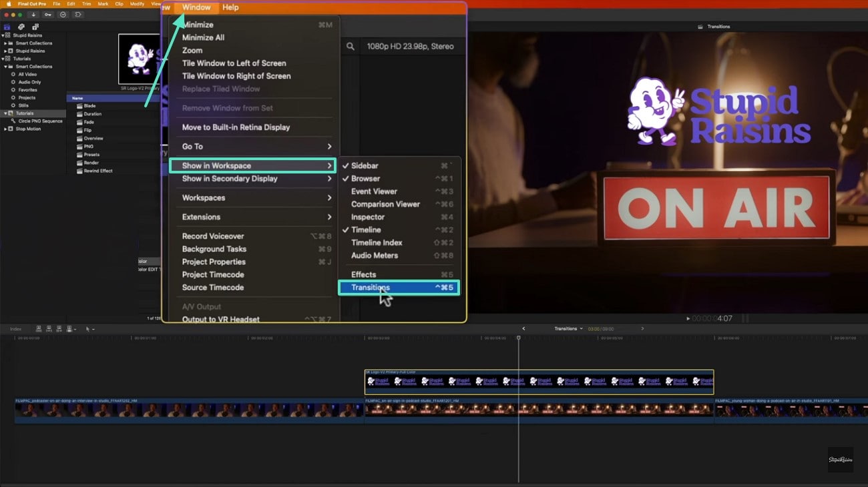Open the Clip menu in menu bar
Viewport: 868px width, 487px height.
(x=120, y=4)
